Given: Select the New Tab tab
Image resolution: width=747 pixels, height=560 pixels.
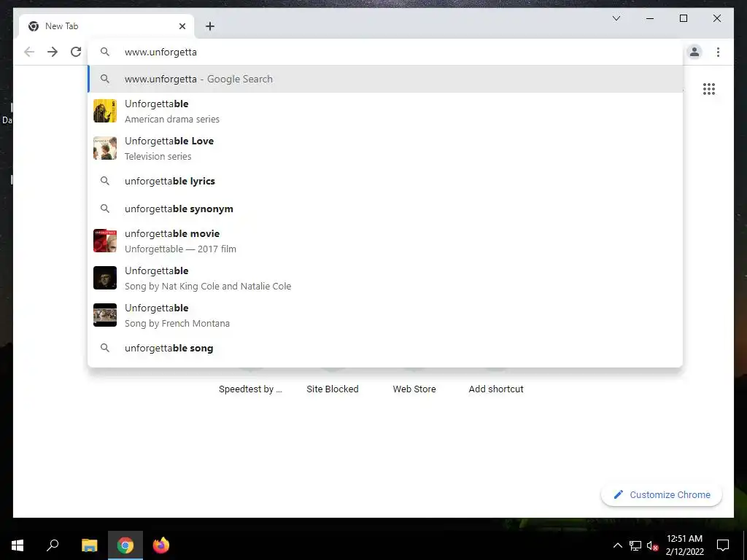Looking at the screenshot, I should click(107, 26).
